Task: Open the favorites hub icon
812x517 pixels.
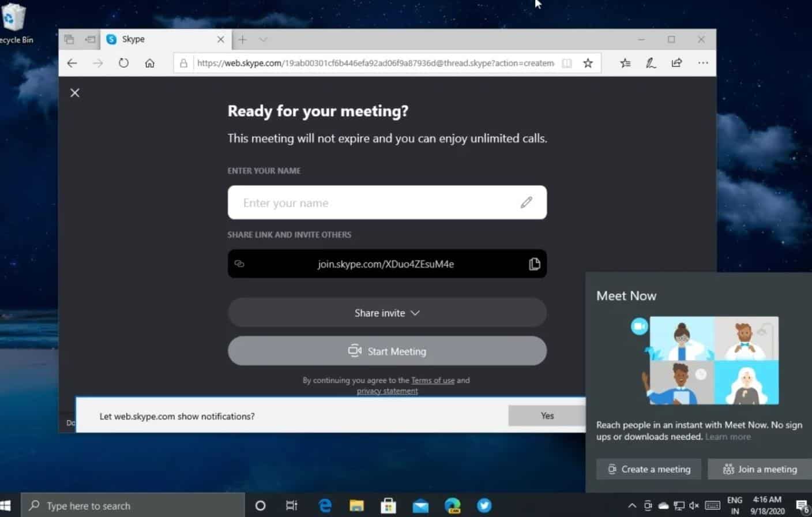Action: pos(625,63)
